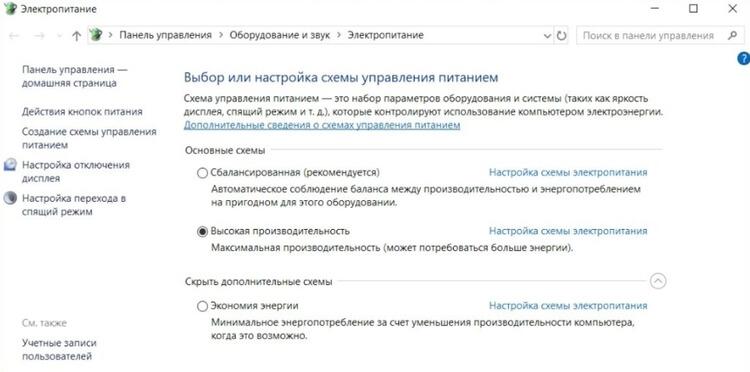
Task: Navigate to Панель управления breadcrumb
Action: click(x=165, y=35)
